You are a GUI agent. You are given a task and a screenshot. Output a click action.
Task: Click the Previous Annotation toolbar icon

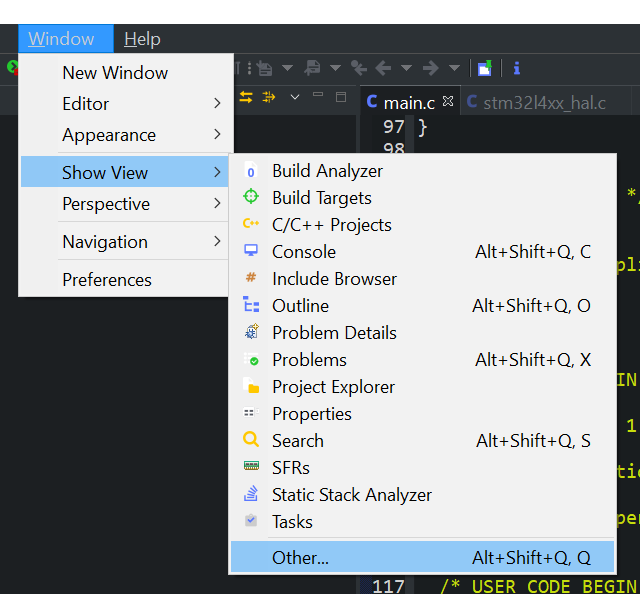tap(312, 68)
